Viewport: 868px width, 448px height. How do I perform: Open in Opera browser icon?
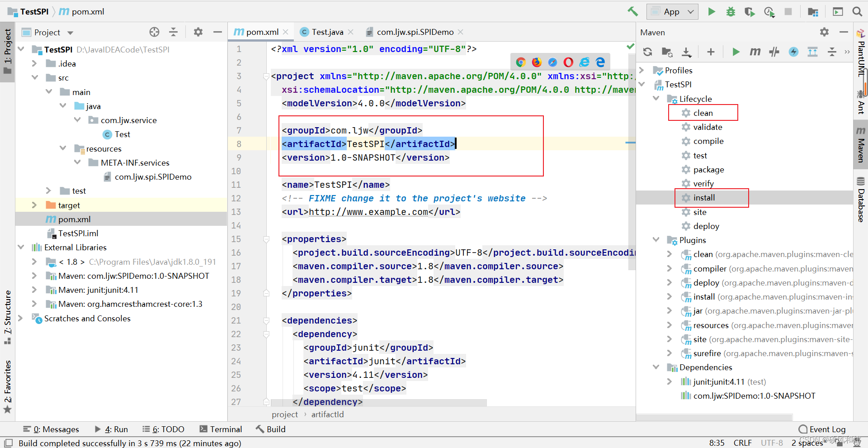pyautogui.click(x=568, y=62)
